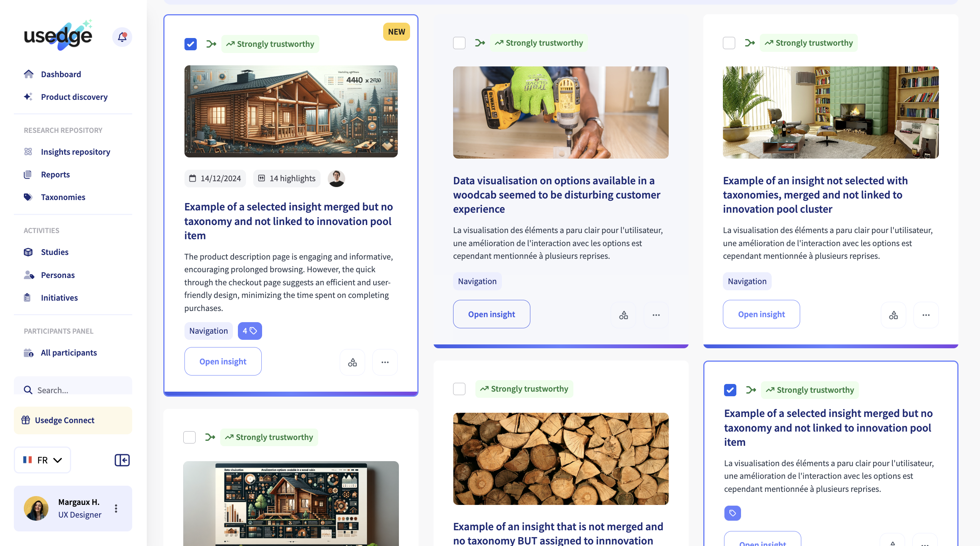980x546 pixels.
Task: Open insight on the NEW card
Action: pos(223,361)
